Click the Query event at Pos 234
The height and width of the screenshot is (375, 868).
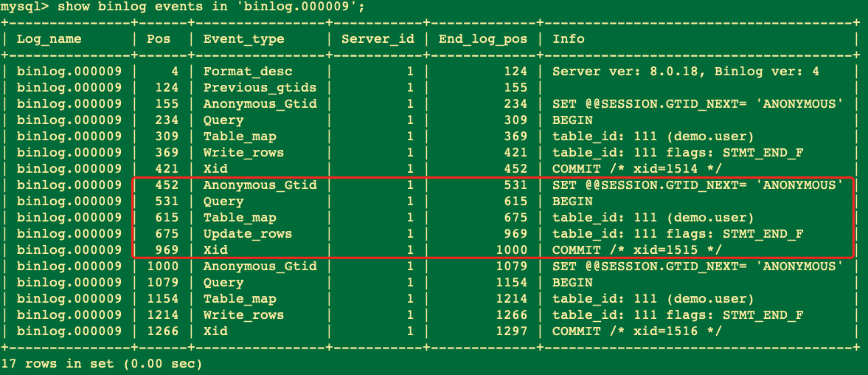pos(223,120)
